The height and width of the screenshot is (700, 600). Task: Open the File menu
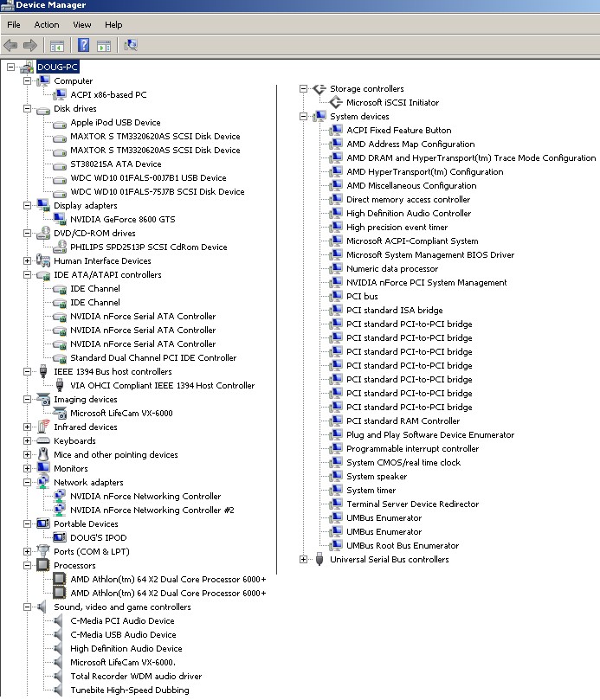[14, 24]
